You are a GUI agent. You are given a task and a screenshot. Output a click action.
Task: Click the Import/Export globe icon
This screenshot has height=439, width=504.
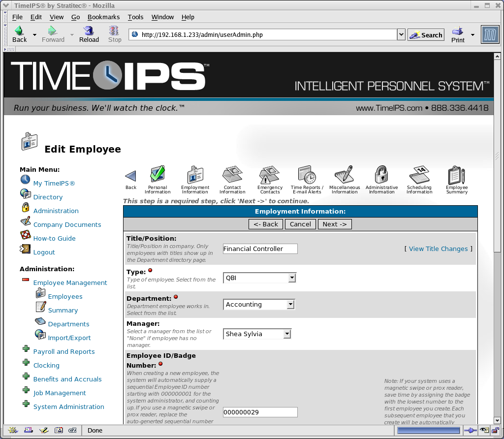pos(40,334)
